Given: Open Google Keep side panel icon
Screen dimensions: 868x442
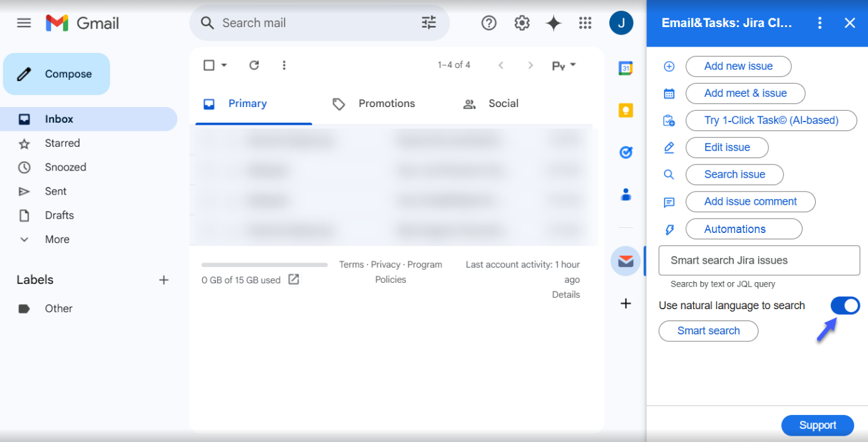Looking at the screenshot, I should [x=625, y=111].
